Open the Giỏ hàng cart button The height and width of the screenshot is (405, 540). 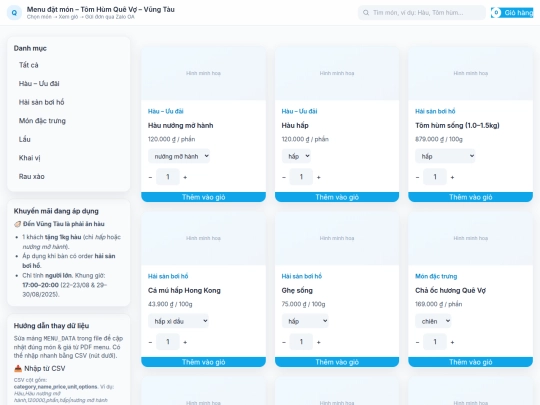pyautogui.click(x=512, y=13)
